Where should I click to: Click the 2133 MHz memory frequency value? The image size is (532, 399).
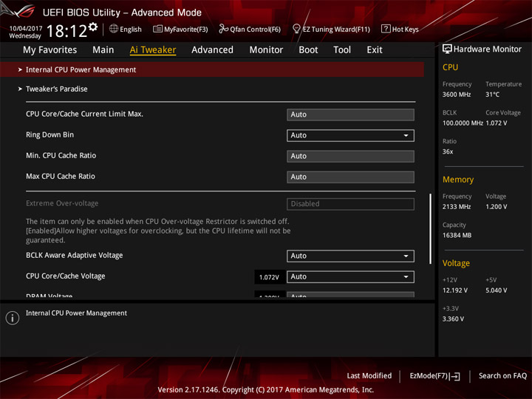457,207
